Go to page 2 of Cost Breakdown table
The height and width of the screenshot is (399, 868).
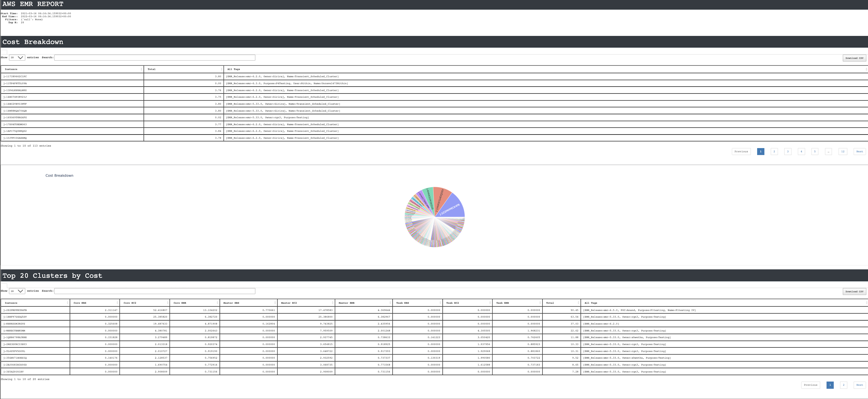coord(774,152)
